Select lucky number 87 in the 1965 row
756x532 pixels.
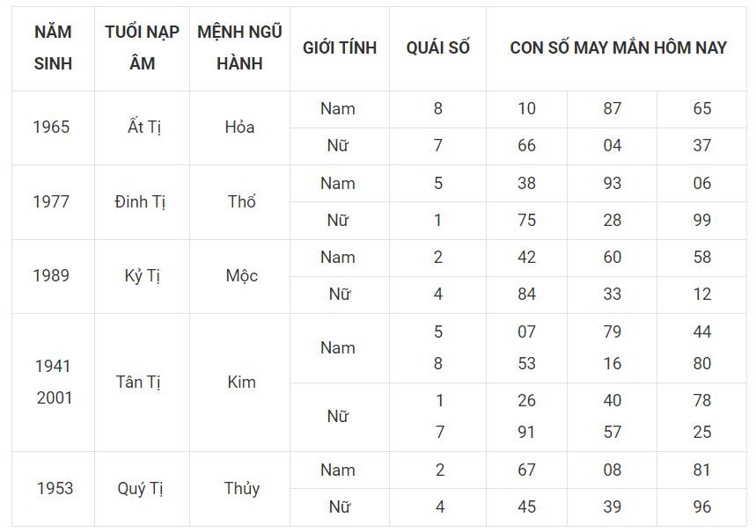pyautogui.click(x=613, y=109)
